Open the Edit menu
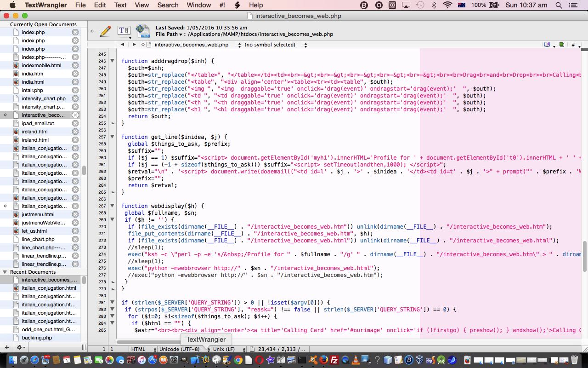This screenshot has width=588, height=368. [100, 5]
